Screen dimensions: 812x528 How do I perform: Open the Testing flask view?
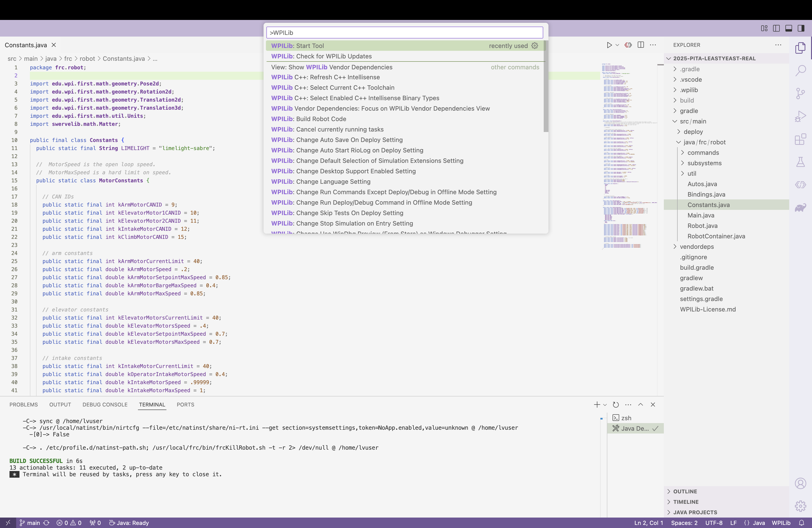(x=800, y=162)
